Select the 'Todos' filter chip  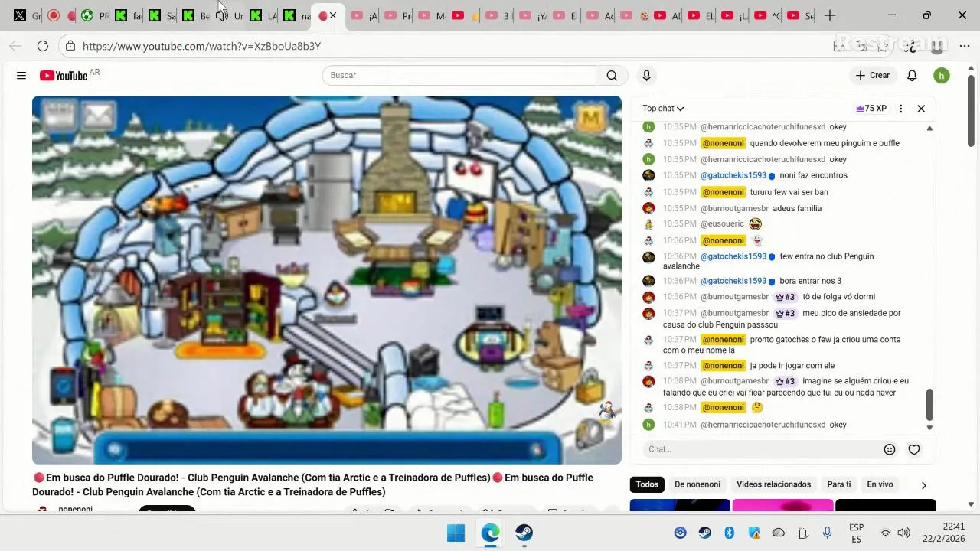647,484
